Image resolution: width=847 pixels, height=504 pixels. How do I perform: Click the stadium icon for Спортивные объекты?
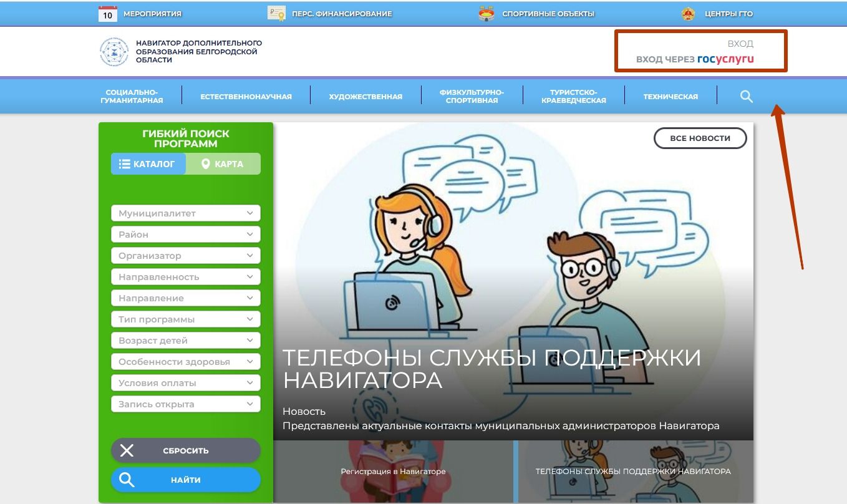point(486,14)
